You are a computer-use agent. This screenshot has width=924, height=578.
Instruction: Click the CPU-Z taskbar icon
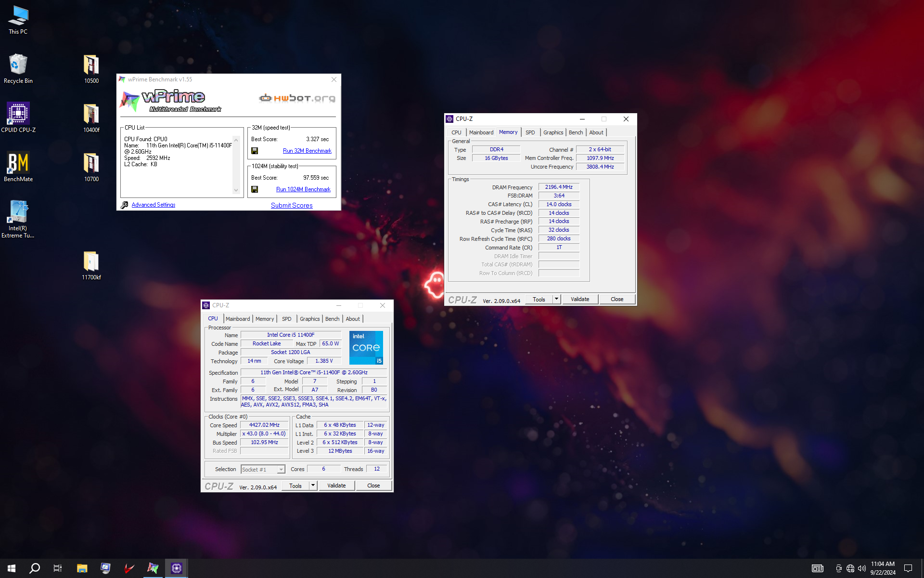coord(177,568)
